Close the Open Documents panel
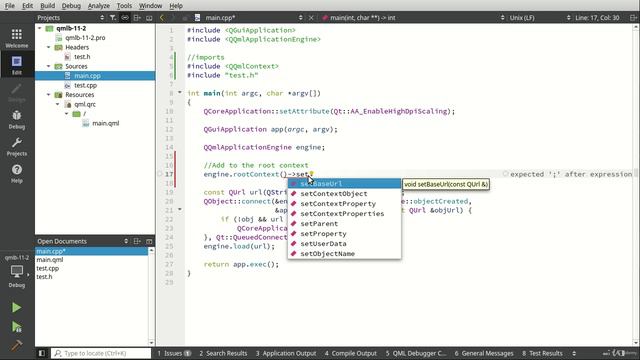The height and width of the screenshot is (360, 640). [149, 241]
